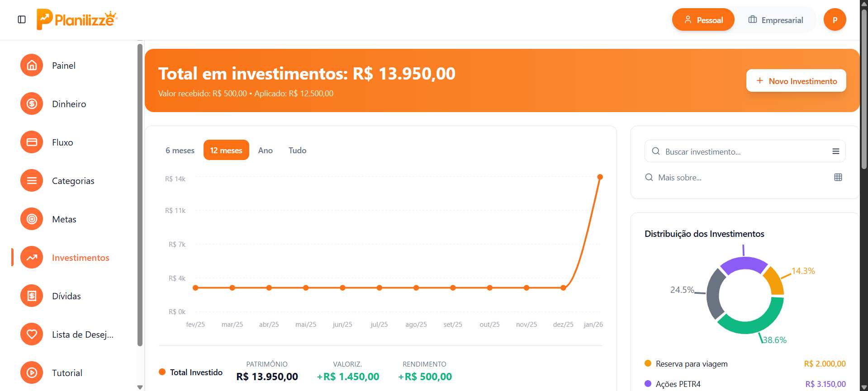868x391 pixels.
Task: Click the Novo Investimento button
Action: (796, 81)
